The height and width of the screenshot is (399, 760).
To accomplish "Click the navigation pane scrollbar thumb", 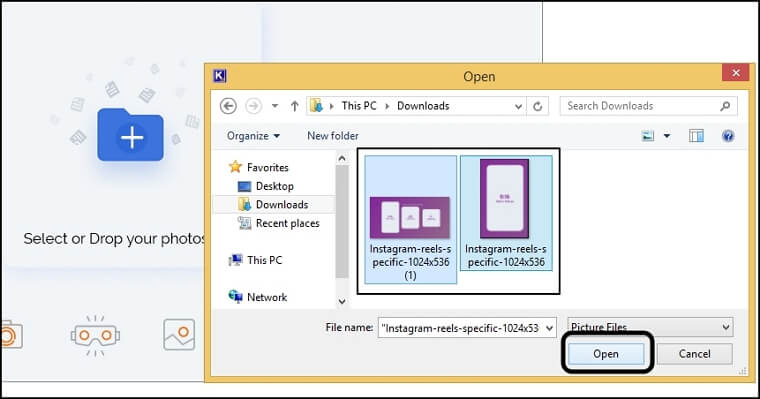I will pyautogui.click(x=342, y=222).
